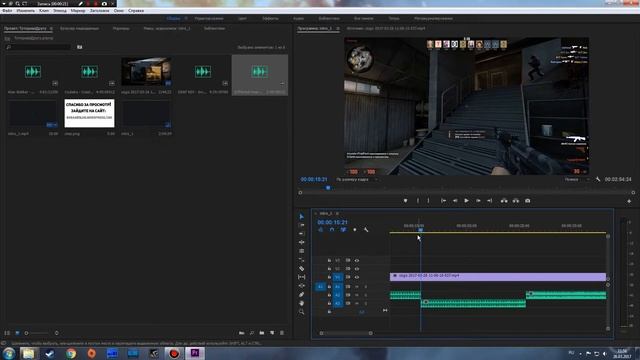Switch to the Effects workspace tab
640x360 pixels.
270,19
